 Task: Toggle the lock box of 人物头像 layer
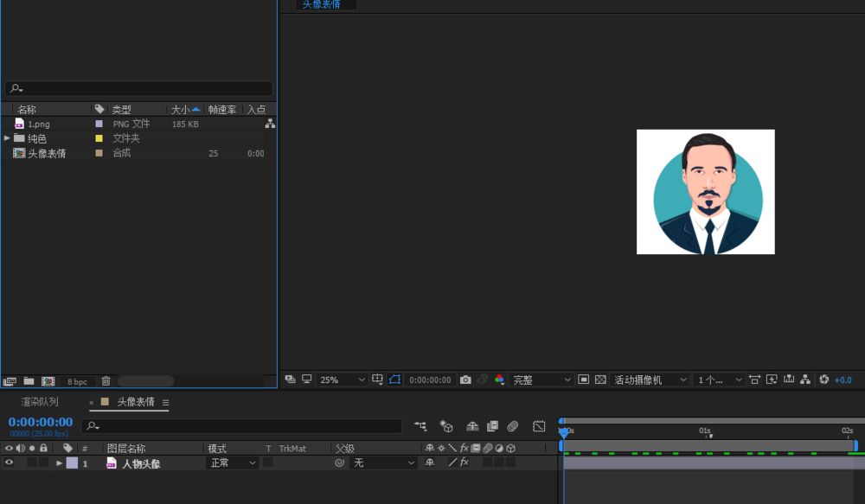[x=43, y=463]
